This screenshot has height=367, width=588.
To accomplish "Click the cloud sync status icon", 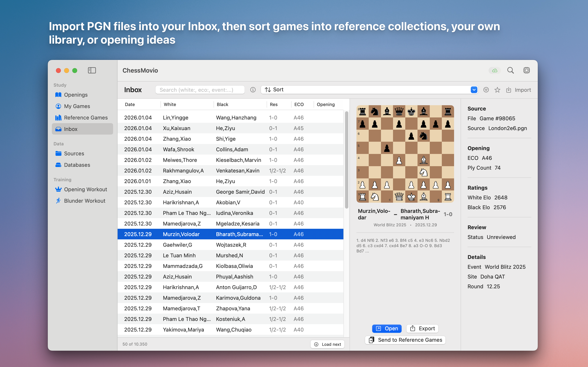I will [x=494, y=70].
